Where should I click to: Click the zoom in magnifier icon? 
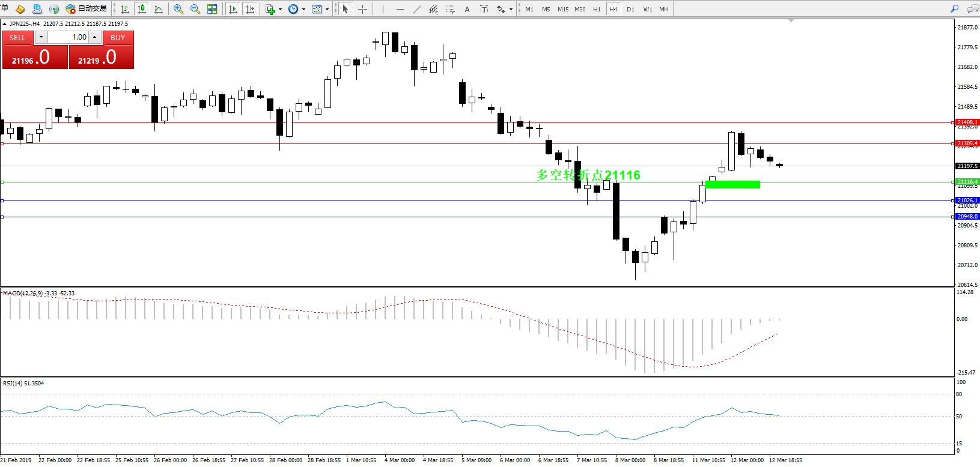178,9
